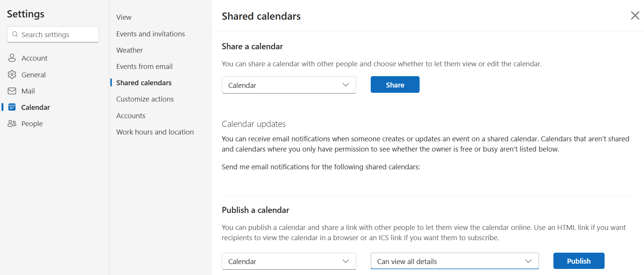Viewport: 644px width, 275px height.
Task: Open the Can view all details dropdown
Action: (x=454, y=261)
